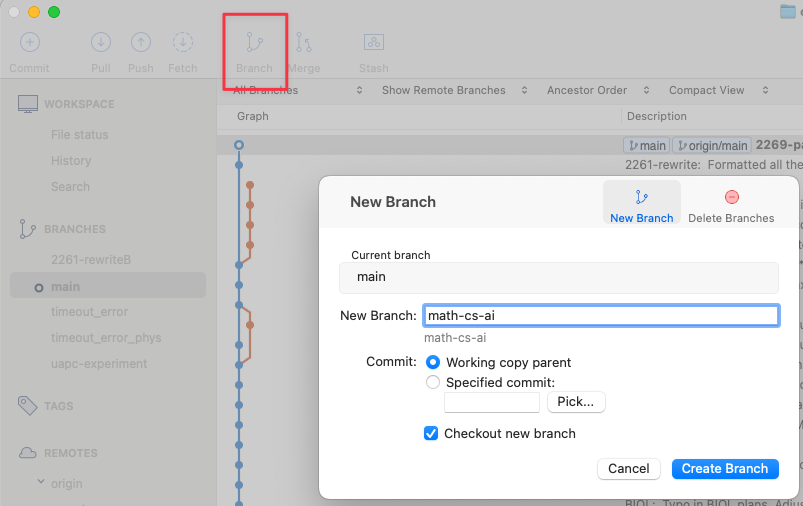803x506 pixels.
Task: Click the Commit toolbar icon
Action: [29, 43]
